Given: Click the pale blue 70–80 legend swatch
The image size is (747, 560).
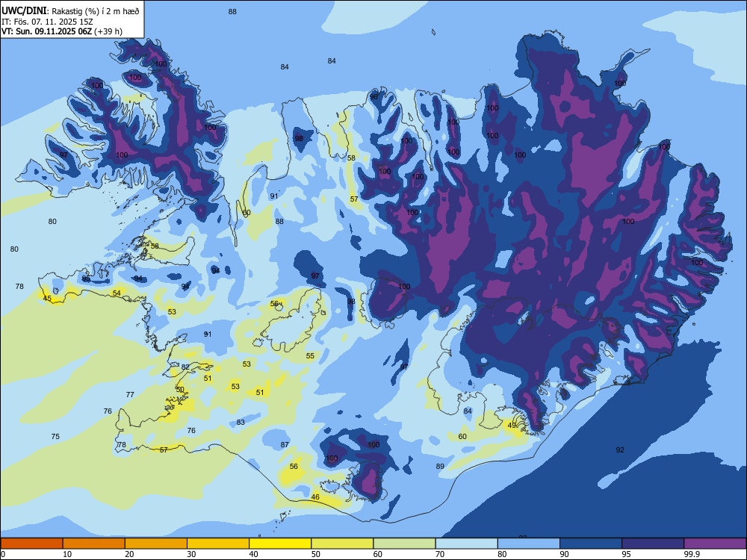Looking at the screenshot, I should (x=466, y=544).
